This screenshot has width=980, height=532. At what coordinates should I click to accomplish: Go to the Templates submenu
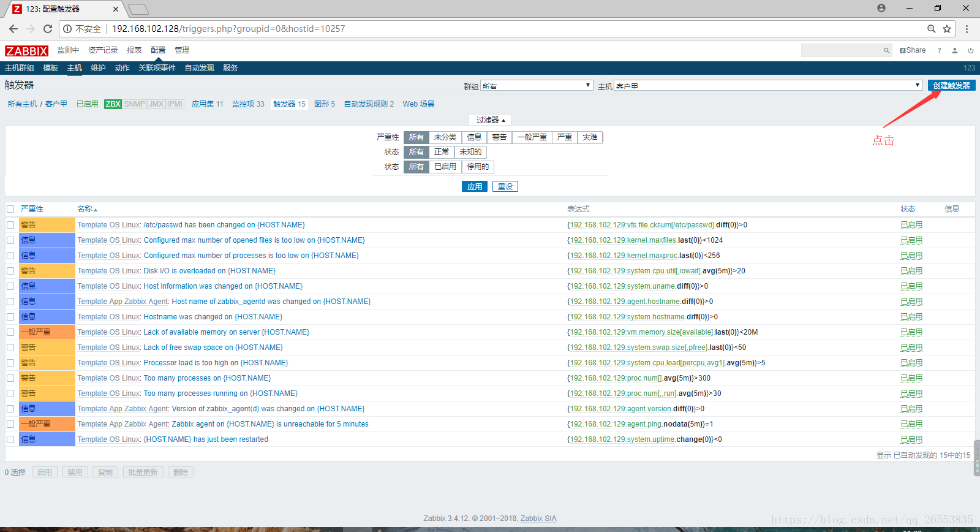tap(50, 68)
